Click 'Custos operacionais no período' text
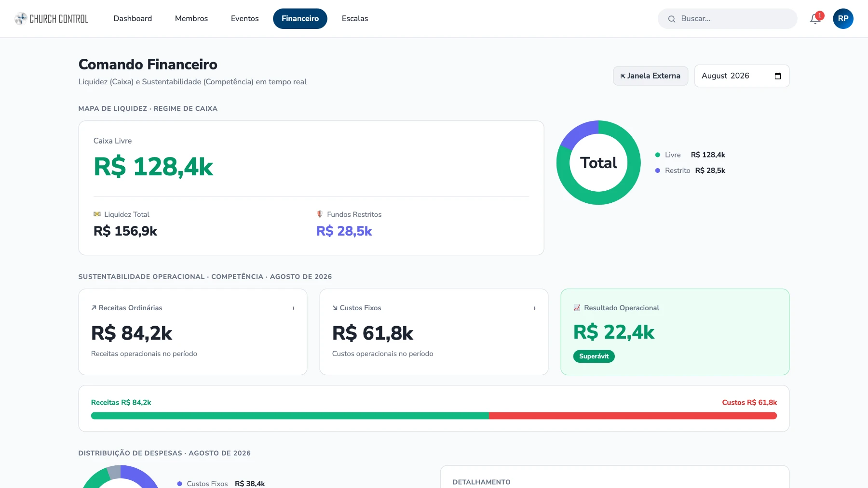This screenshot has height=488, width=868. (x=382, y=354)
